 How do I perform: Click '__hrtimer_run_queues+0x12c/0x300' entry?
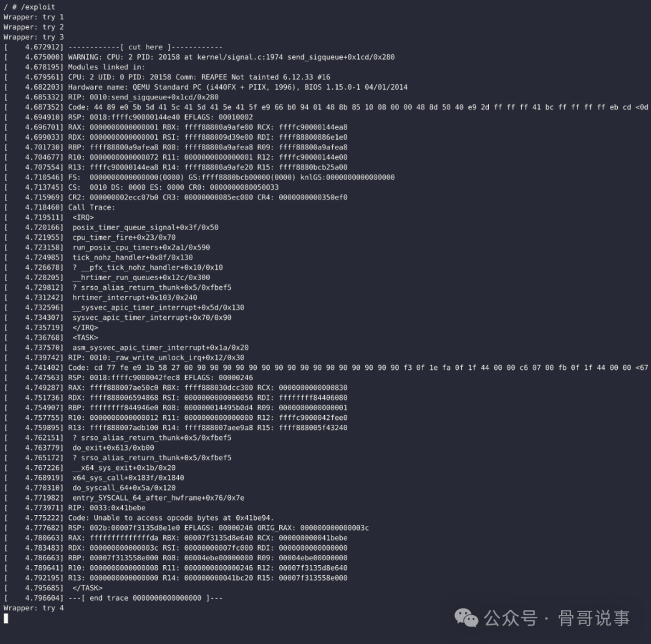coord(141,278)
